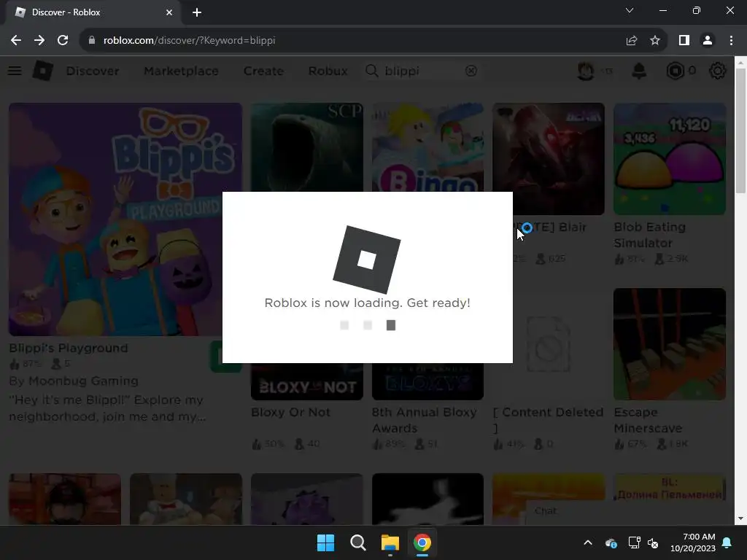Open the Blob Eating Simulator title
The height and width of the screenshot is (560, 747).
649,235
